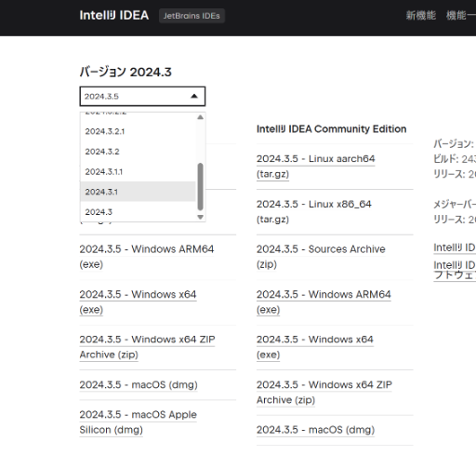Image resolution: width=476 pixels, height=455 pixels.
Task: Download Community Windows x64 ZIP Archive
Action: click(x=324, y=392)
